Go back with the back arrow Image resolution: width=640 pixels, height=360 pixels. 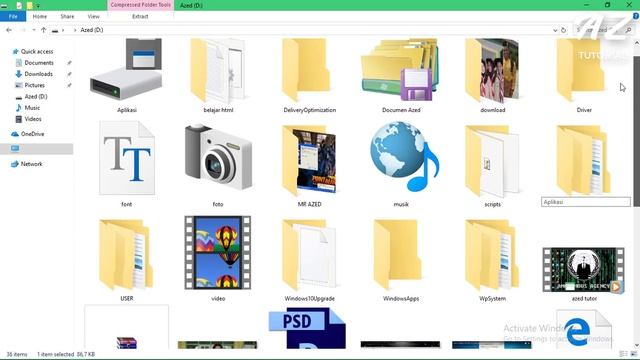click(x=9, y=30)
